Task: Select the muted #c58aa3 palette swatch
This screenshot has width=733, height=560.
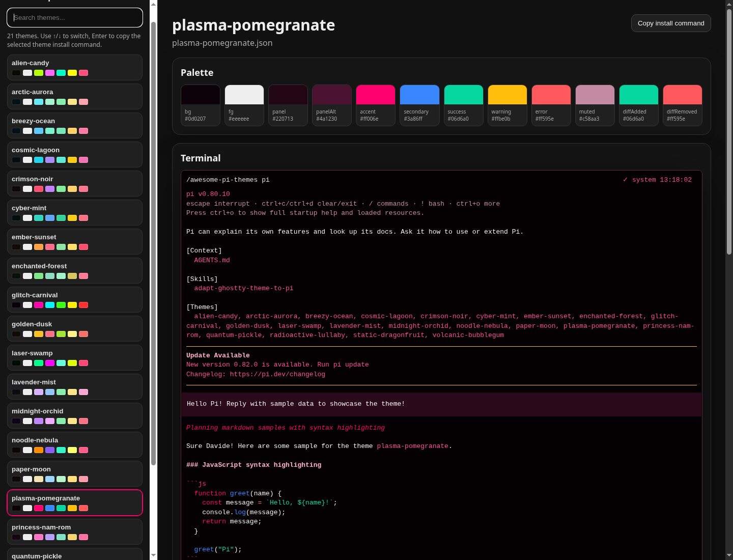Action: pyautogui.click(x=595, y=105)
